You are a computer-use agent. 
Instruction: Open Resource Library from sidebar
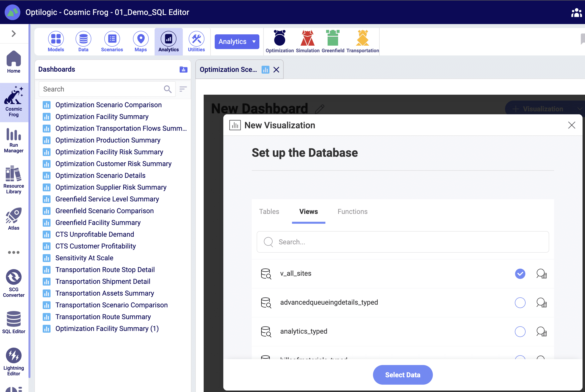14,180
